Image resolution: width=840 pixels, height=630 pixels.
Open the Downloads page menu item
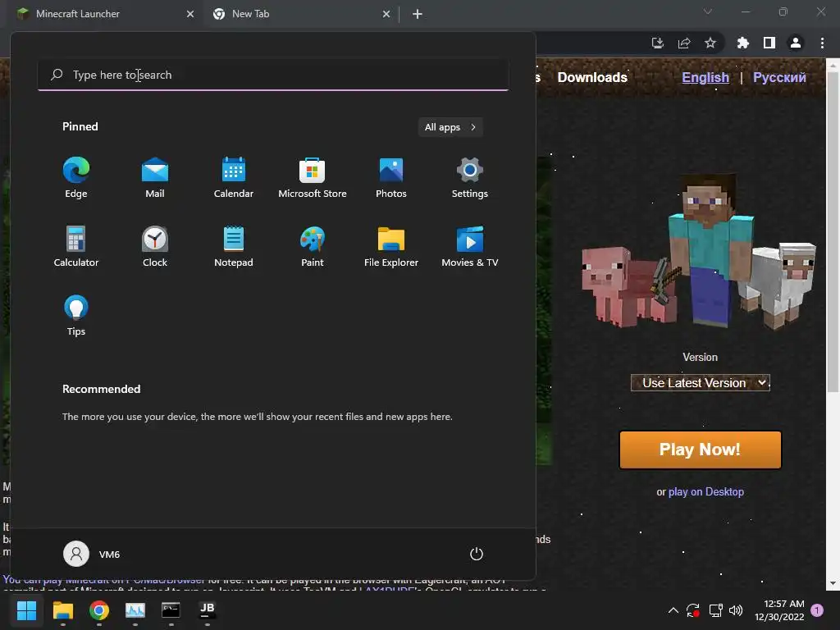tap(592, 78)
